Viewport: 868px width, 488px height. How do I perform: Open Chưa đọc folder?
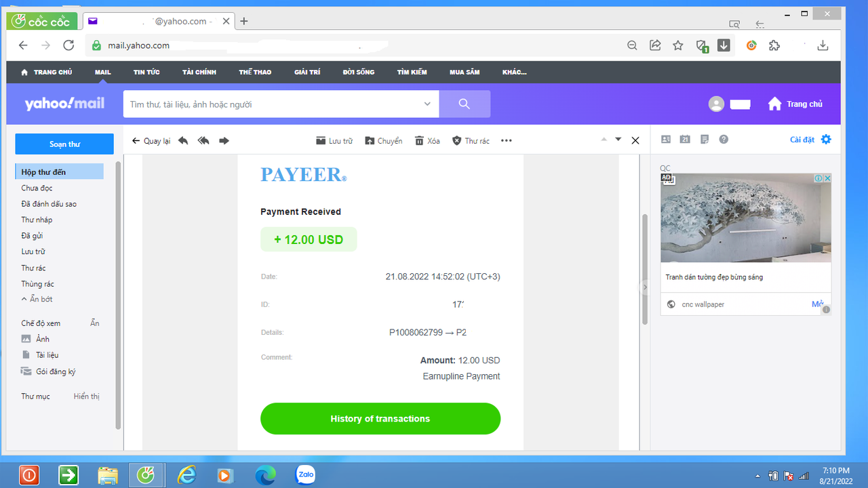(x=37, y=188)
